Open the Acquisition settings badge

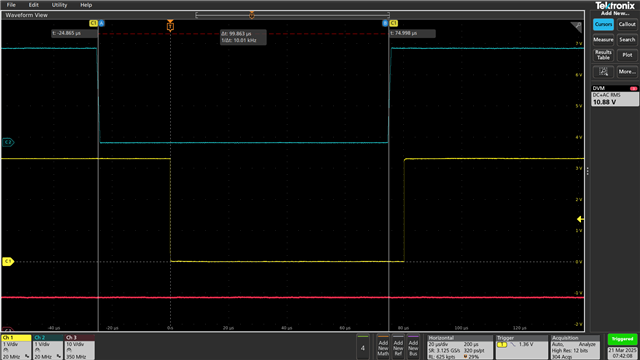tap(575, 347)
